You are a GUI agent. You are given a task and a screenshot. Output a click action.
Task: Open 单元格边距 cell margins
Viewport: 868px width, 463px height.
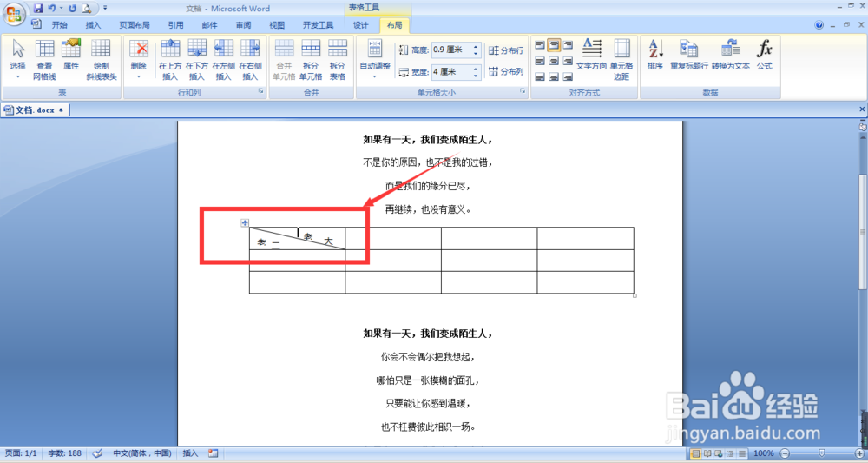[x=621, y=59]
